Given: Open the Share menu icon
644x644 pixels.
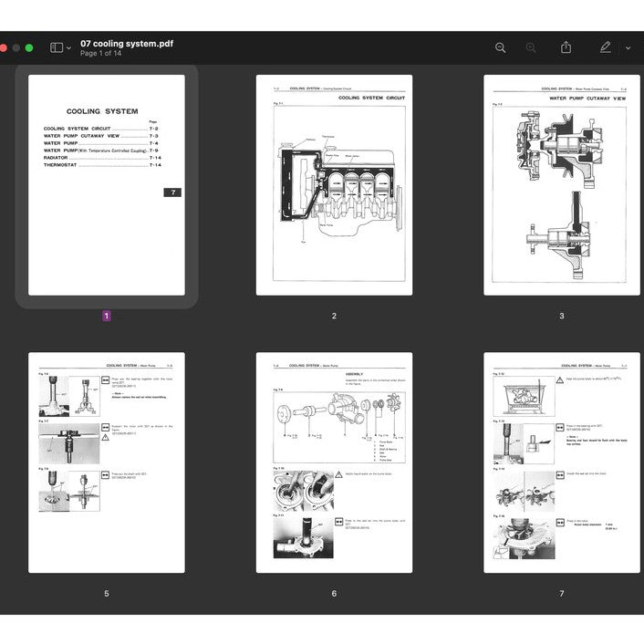Looking at the screenshot, I should pos(566,47).
